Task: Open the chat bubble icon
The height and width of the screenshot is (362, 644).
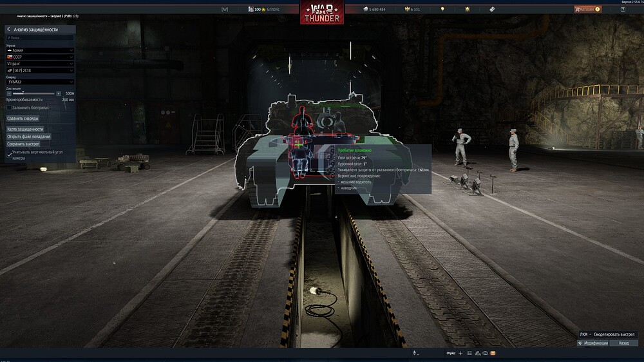Action: (x=485, y=353)
